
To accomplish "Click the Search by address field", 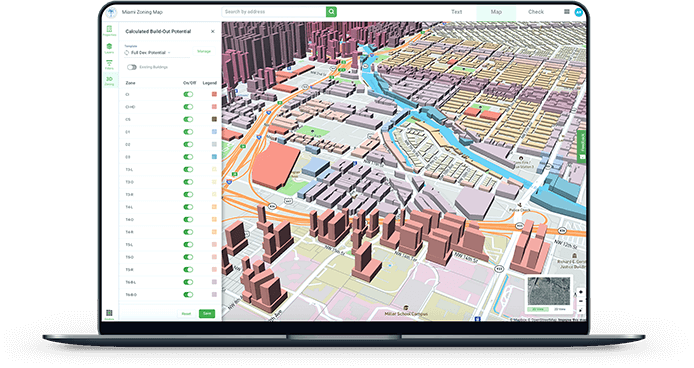I will tap(274, 12).
